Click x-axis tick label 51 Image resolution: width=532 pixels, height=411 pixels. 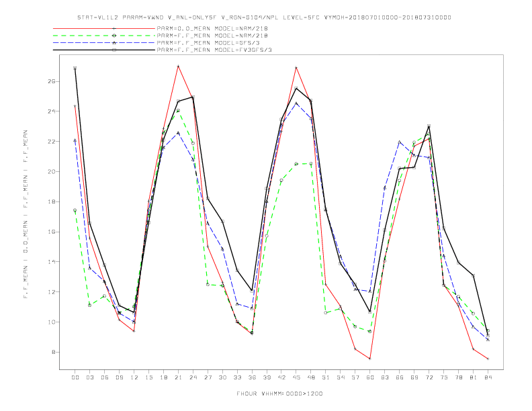click(x=326, y=377)
